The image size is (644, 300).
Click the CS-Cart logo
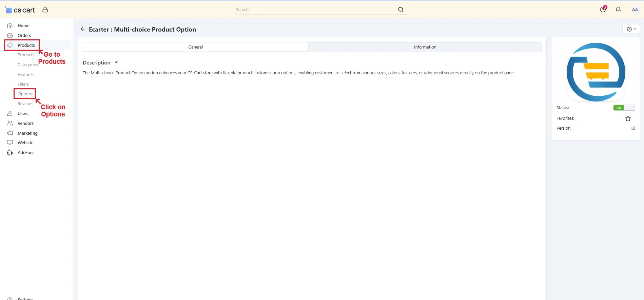click(x=20, y=10)
